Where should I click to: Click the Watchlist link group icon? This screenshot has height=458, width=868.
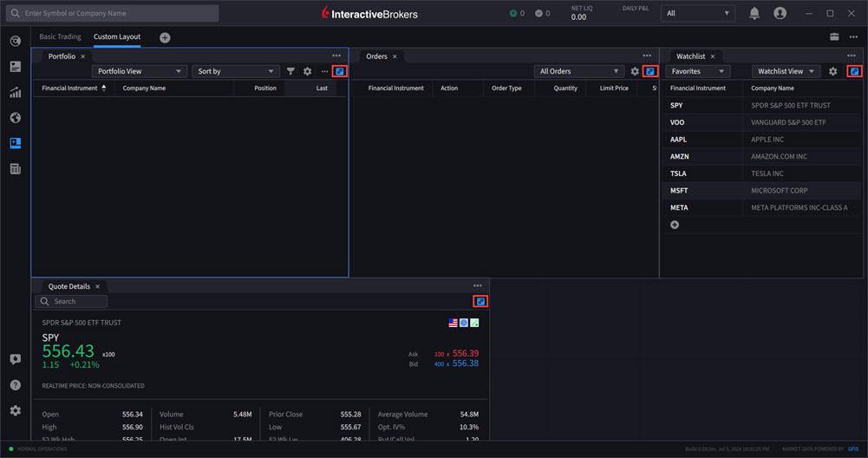(855, 71)
